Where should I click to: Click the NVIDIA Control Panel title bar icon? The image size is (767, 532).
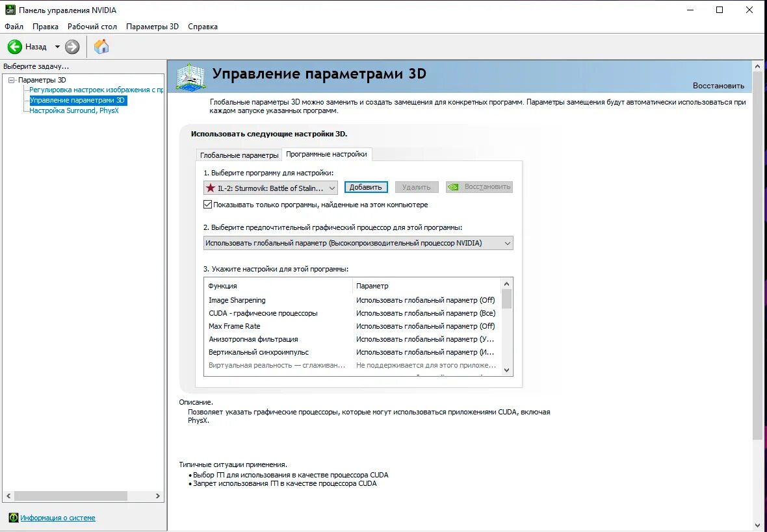coord(10,10)
